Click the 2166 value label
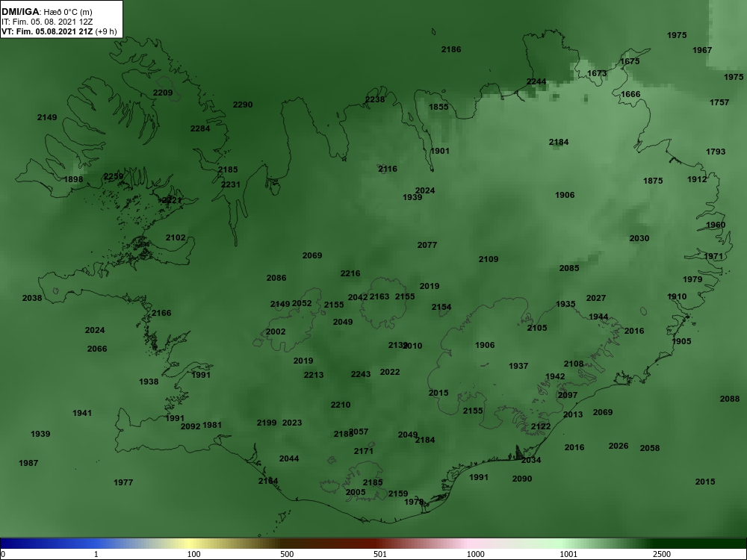This screenshot has height=560, width=747. coord(161,314)
